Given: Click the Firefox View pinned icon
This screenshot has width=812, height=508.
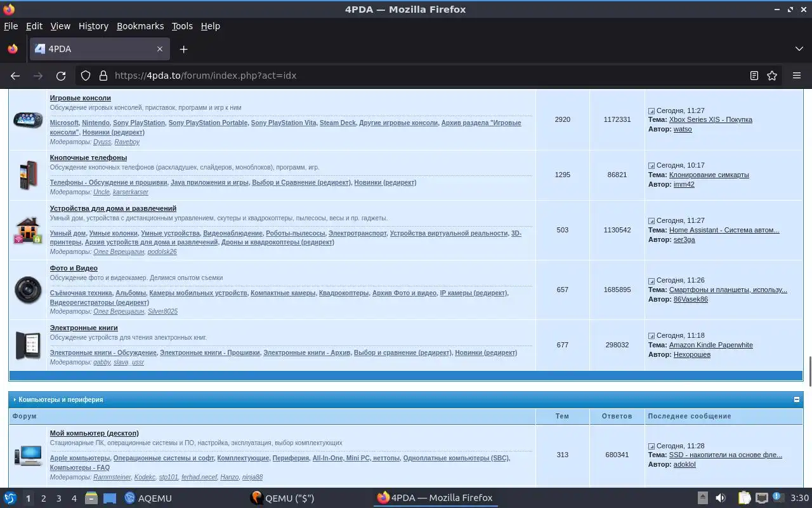Looking at the screenshot, I should tap(13, 49).
